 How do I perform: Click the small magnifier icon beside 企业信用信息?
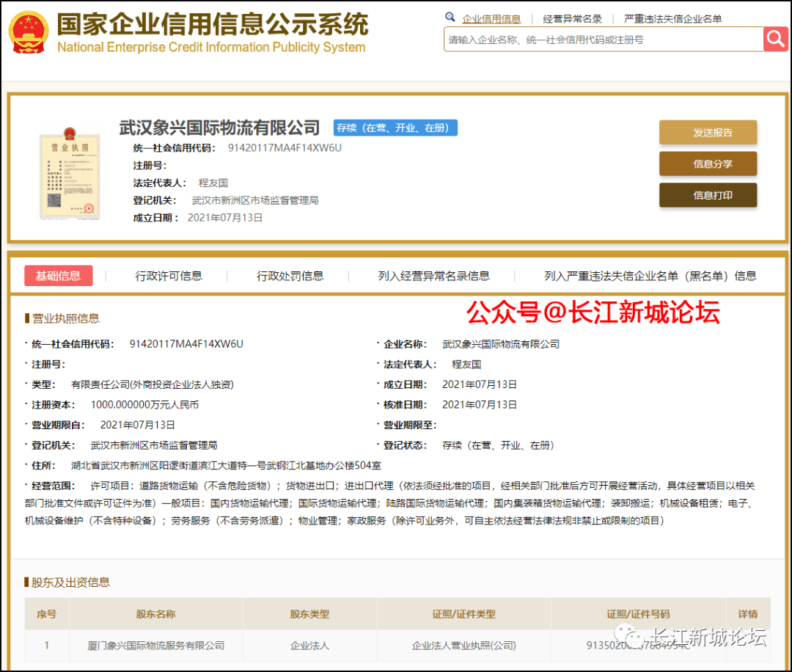tap(450, 18)
